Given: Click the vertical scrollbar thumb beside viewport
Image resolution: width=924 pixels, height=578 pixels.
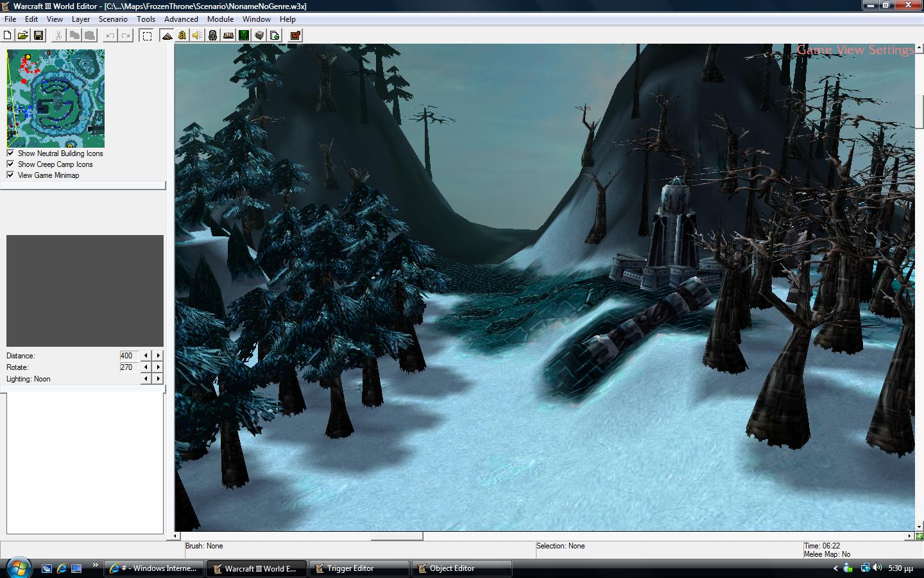Looking at the screenshot, I should point(919,112).
